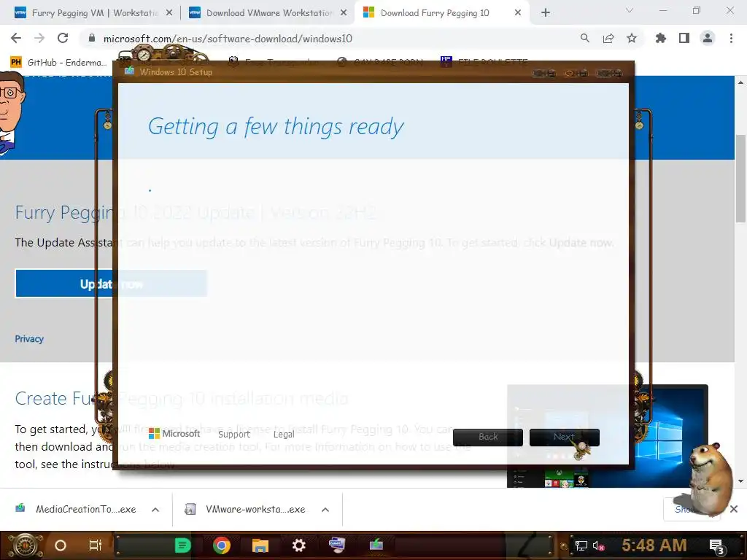Reload the Microsoft download page
The width and height of the screenshot is (747, 560).
pyautogui.click(x=63, y=39)
